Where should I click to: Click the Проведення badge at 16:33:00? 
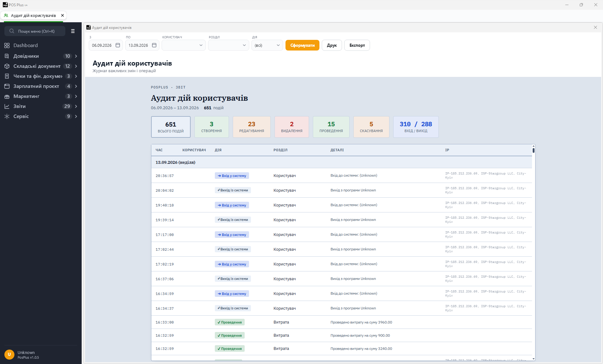click(230, 322)
